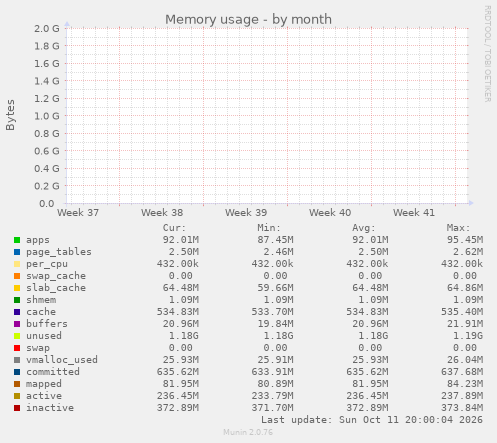497x443 pixels.
Task: Click the committed min value 633.91M
Action: 272,372
